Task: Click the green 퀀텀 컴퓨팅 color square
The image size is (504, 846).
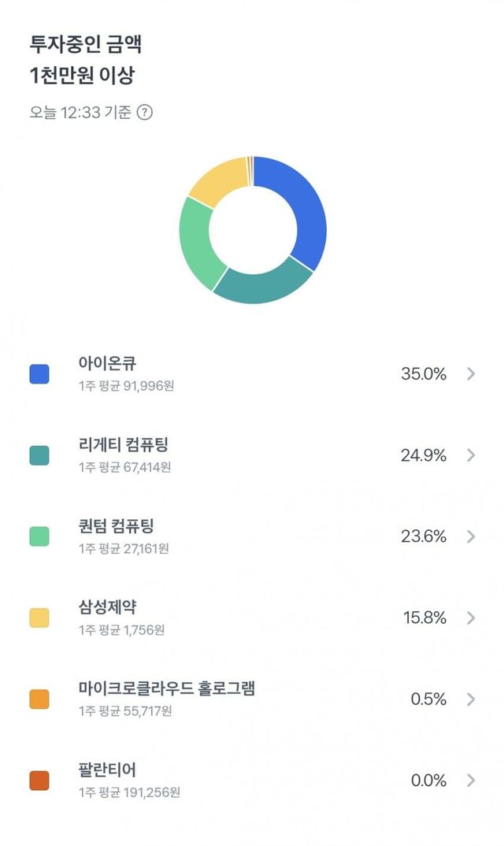Action: [39, 536]
